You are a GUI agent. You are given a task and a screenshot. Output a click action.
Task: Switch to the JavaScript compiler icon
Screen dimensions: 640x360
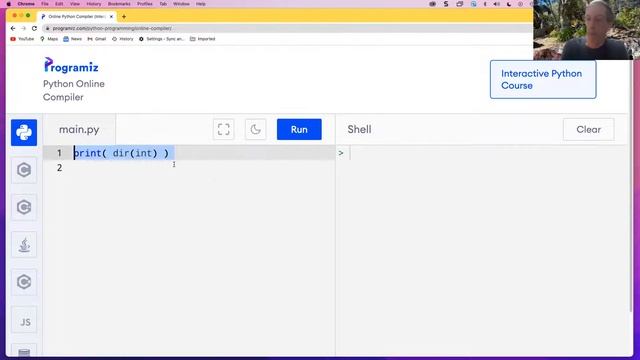pos(24,321)
